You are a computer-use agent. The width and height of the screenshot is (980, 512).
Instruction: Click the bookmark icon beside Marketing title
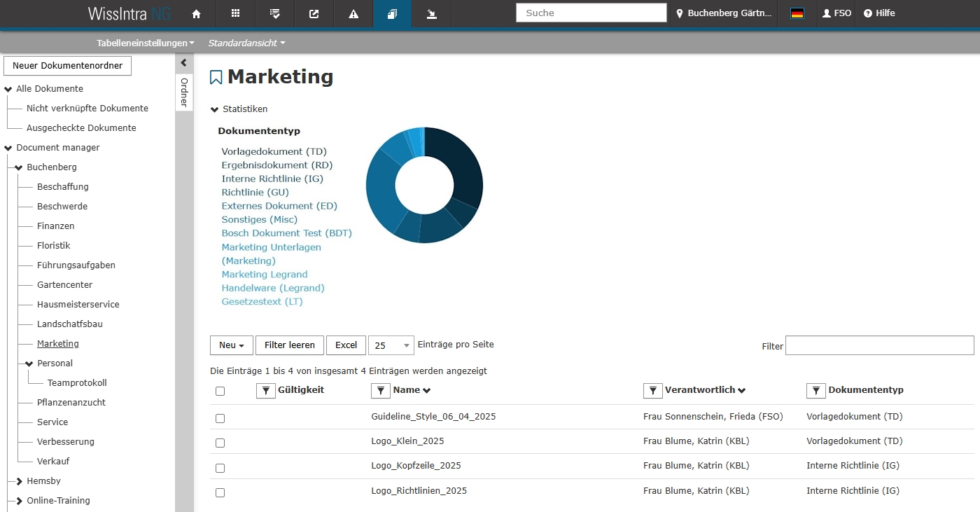pyautogui.click(x=216, y=77)
